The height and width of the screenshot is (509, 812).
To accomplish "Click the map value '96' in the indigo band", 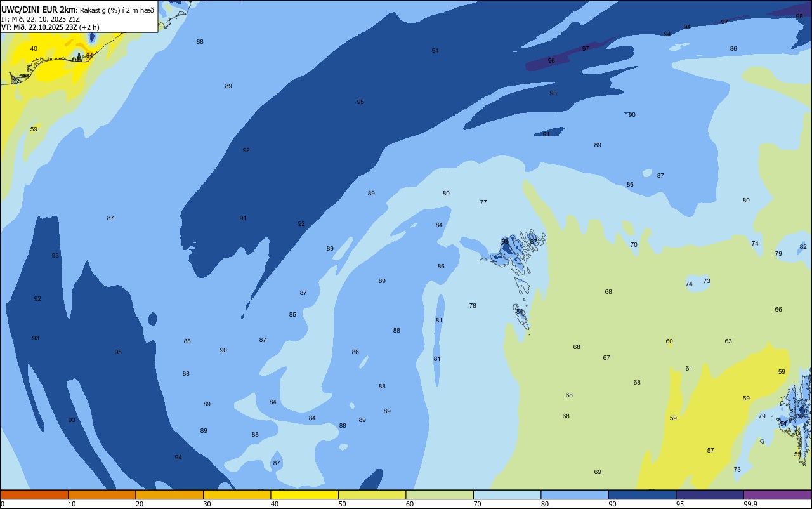I will (x=551, y=61).
